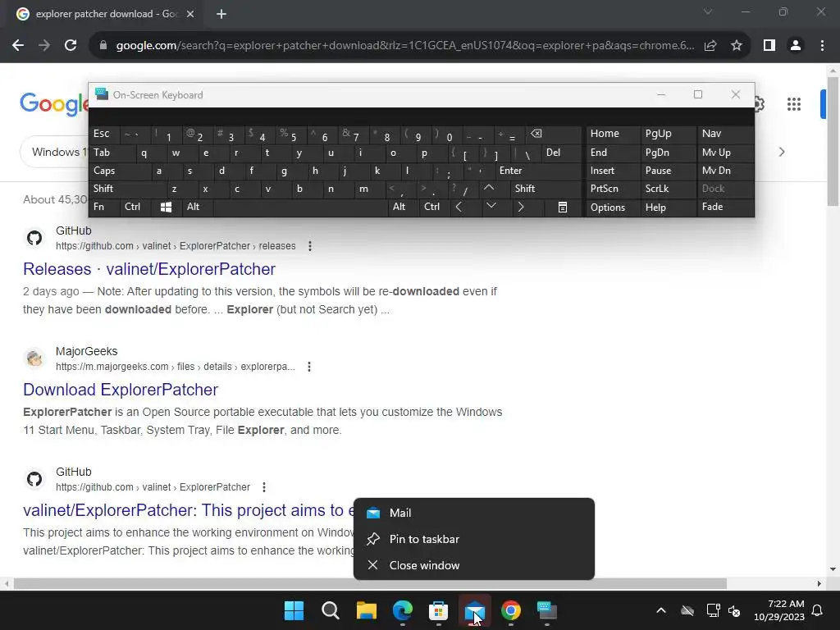The width and height of the screenshot is (840, 630).
Task: Open the Windows Start button
Action: (x=294, y=610)
